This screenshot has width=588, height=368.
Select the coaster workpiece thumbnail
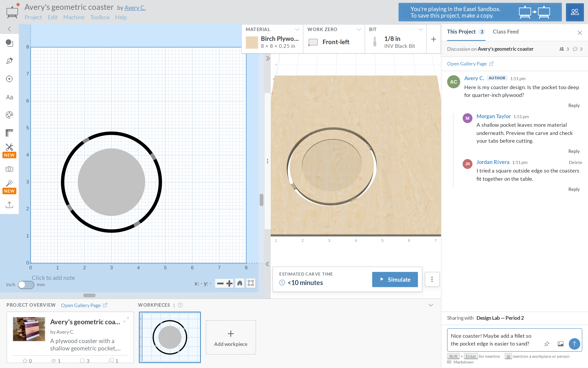[x=170, y=337]
